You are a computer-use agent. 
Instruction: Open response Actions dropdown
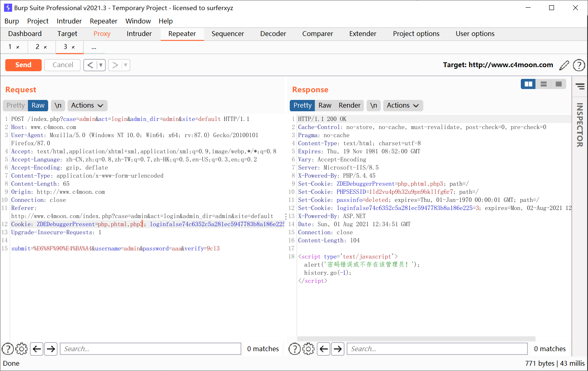pyautogui.click(x=403, y=106)
